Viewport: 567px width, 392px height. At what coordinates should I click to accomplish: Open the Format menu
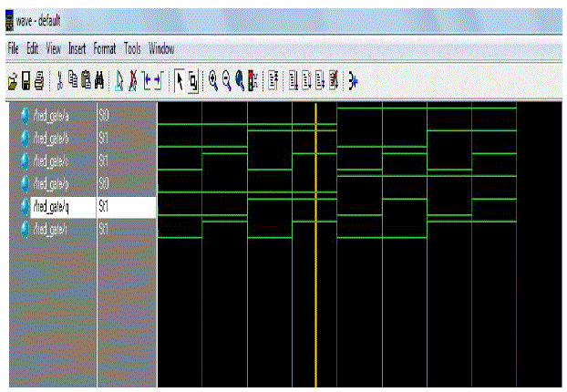coord(105,48)
